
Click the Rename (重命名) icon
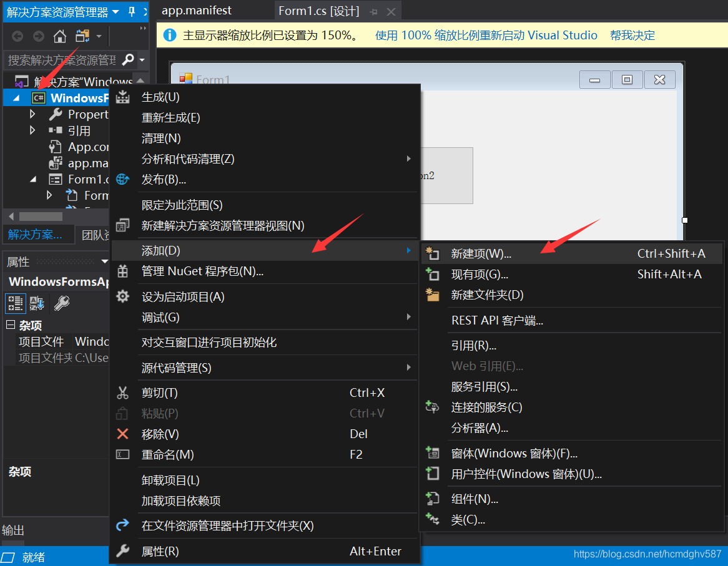pyautogui.click(x=122, y=454)
